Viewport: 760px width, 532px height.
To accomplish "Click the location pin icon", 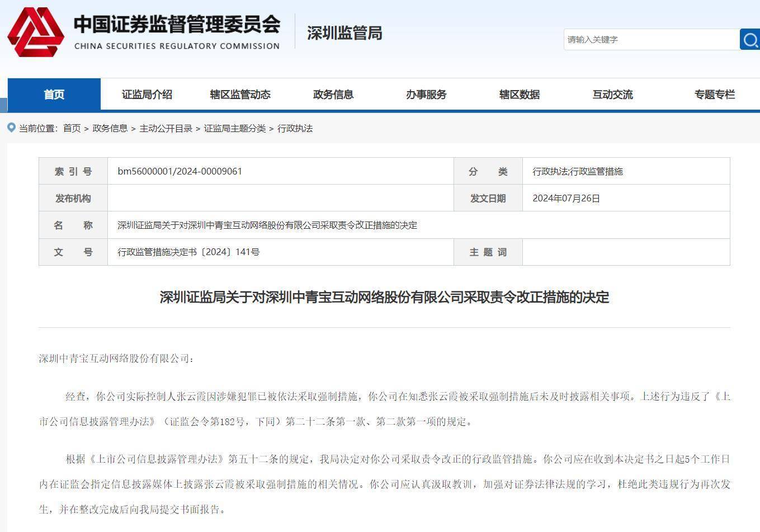I will [x=11, y=128].
